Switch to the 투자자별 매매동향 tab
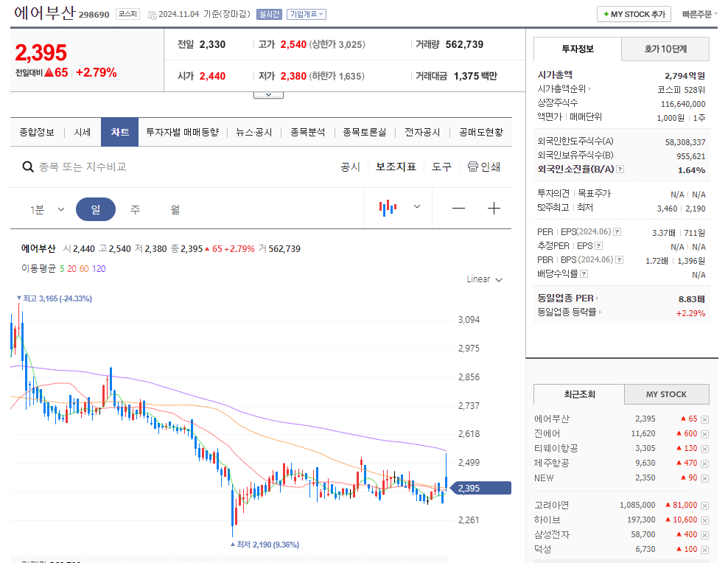This screenshot has height=563, width=728. 183,133
